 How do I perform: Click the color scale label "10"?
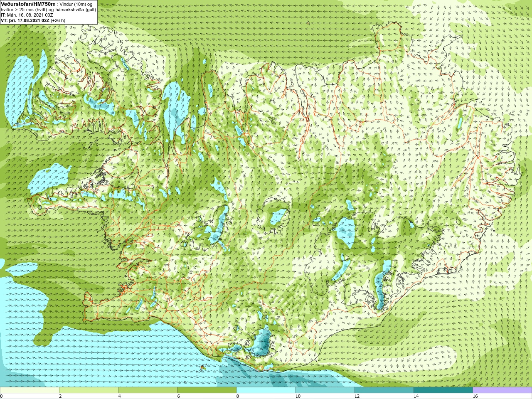[x=298, y=396]
